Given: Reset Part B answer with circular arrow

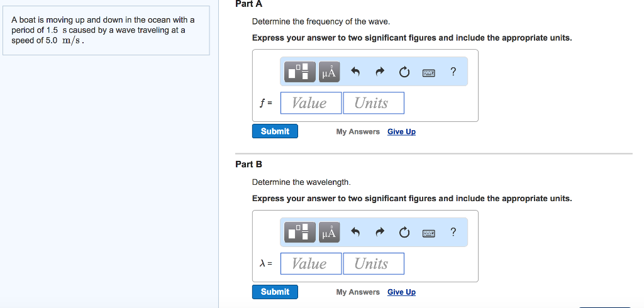Looking at the screenshot, I should [x=404, y=233].
